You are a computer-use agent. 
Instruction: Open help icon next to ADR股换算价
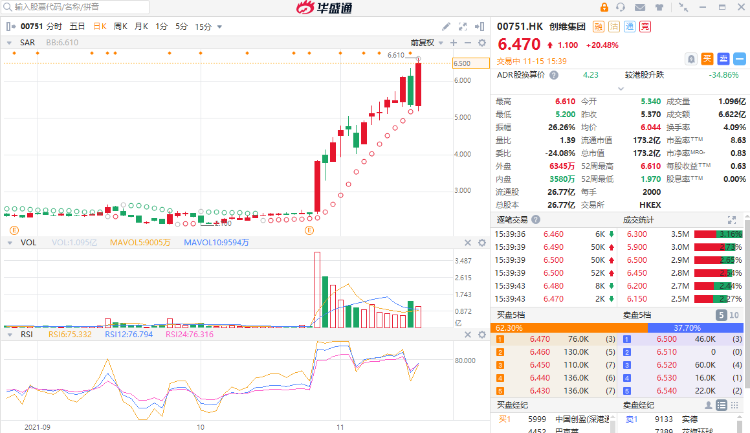pyautogui.click(x=554, y=75)
